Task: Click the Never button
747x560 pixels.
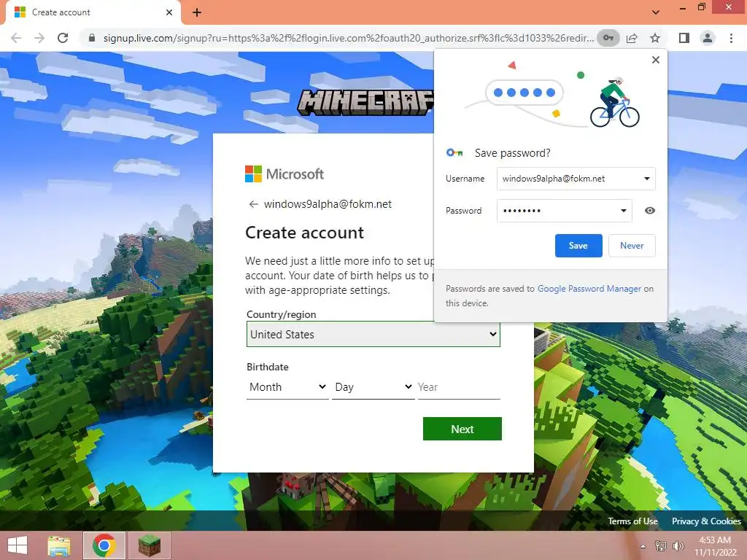Action: tap(632, 246)
